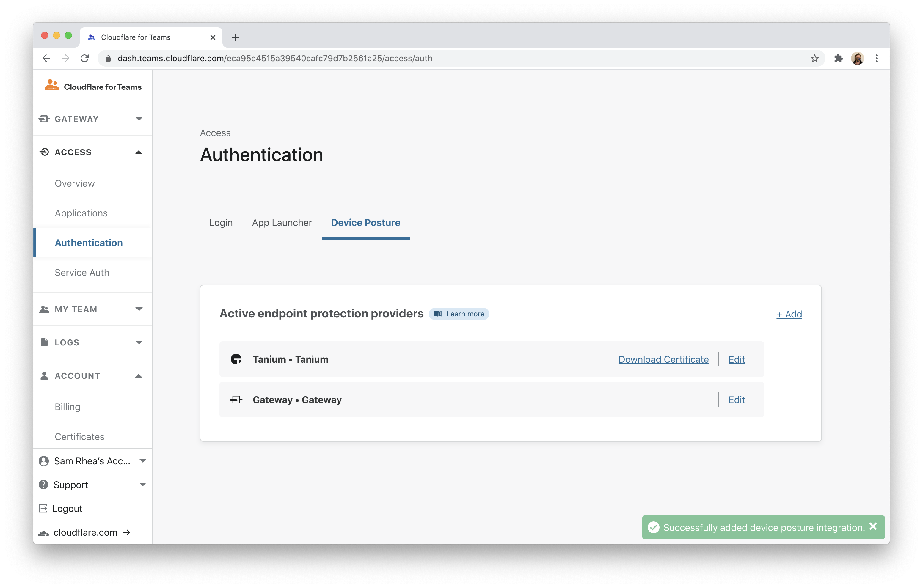Screen dimensions: 923x588
Task: Expand the My Team sidebar section
Action: (139, 309)
